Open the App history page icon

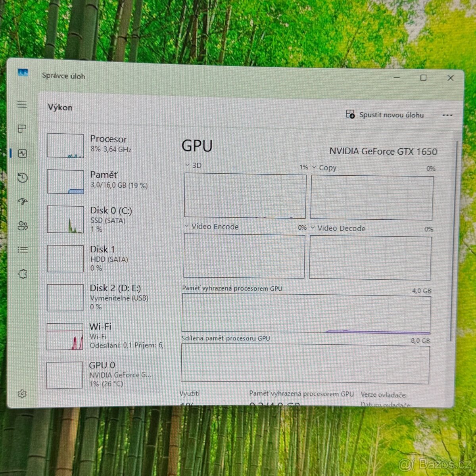(23, 178)
